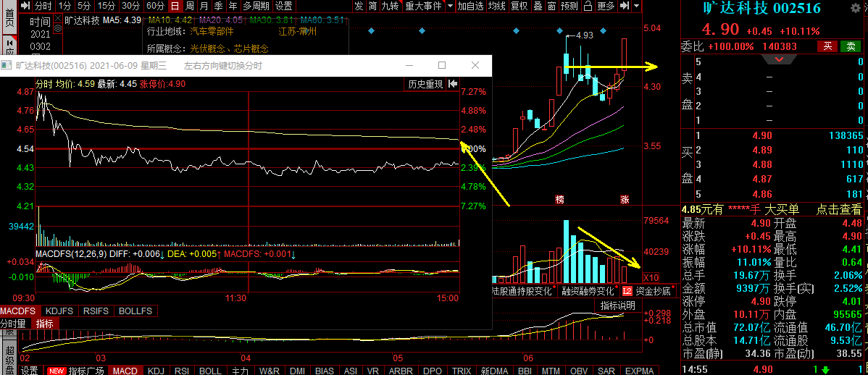Switch to the KDJ indicator tab
Screen dimensions: 868x375
[x=157, y=370]
